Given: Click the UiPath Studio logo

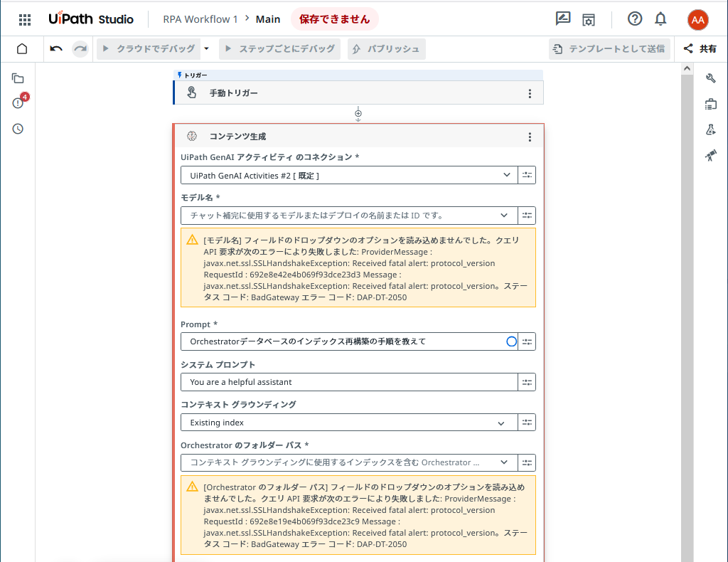Looking at the screenshot, I should (91, 19).
